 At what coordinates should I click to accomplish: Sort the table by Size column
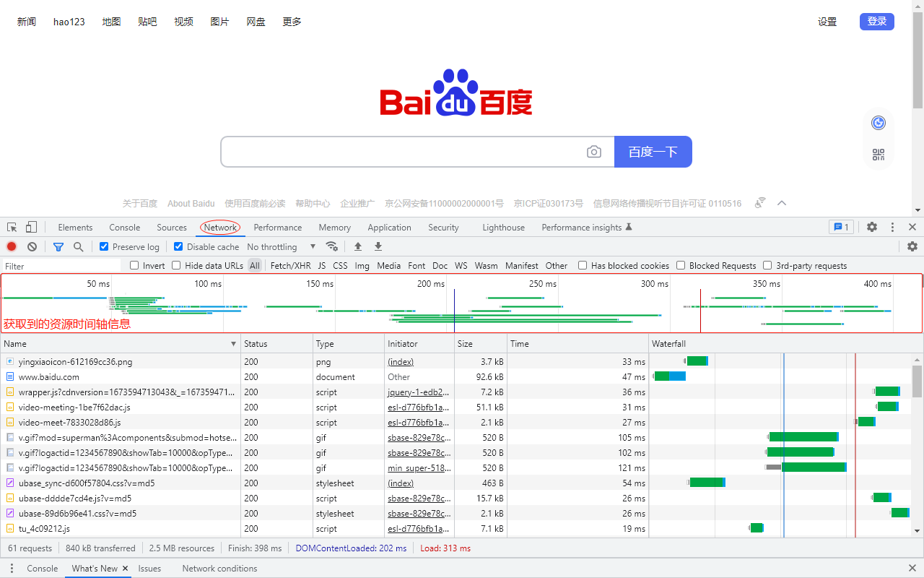(480, 344)
